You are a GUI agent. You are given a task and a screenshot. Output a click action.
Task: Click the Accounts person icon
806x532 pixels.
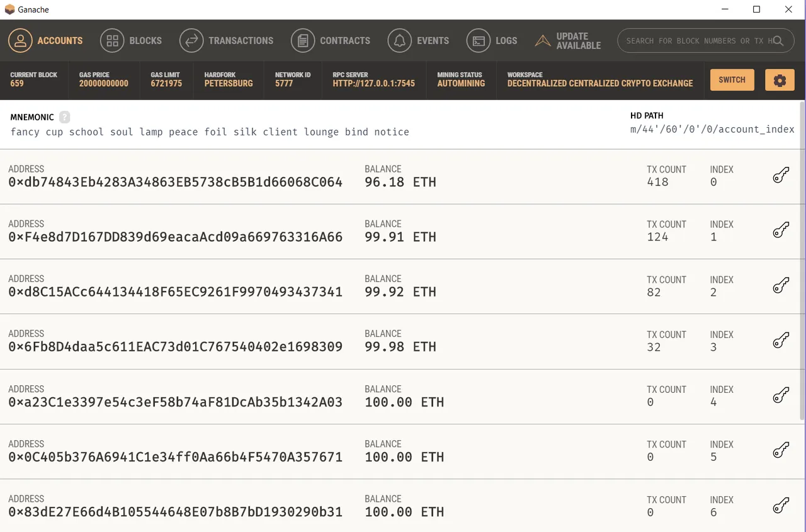pyautogui.click(x=21, y=41)
